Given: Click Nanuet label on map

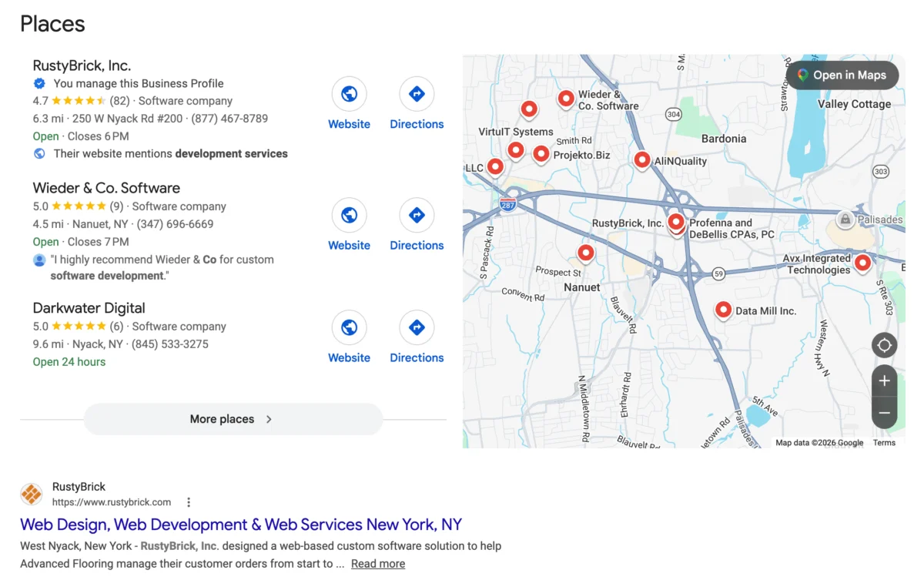Looking at the screenshot, I should coord(582,287).
